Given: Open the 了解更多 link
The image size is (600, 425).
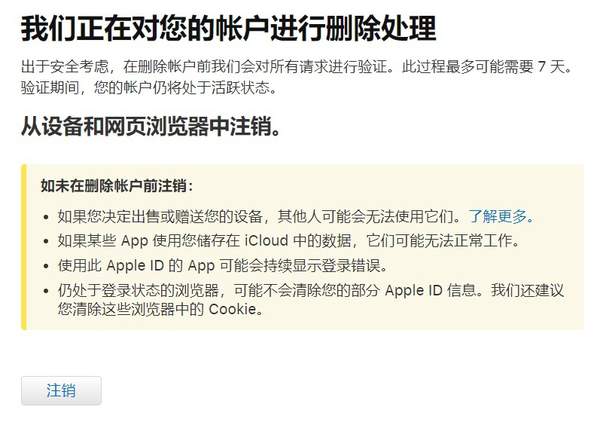Looking at the screenshot, I should 501,217.
